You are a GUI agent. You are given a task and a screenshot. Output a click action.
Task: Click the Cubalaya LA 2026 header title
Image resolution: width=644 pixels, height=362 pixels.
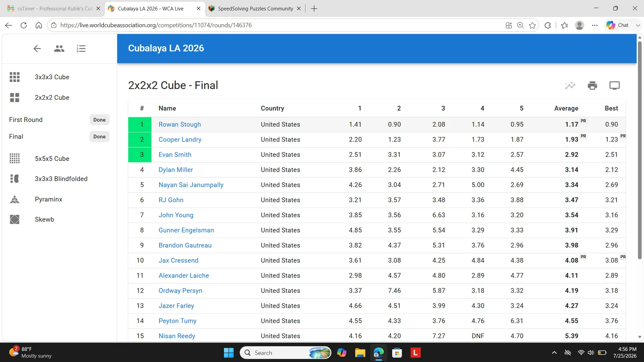(x=166, y=48)
